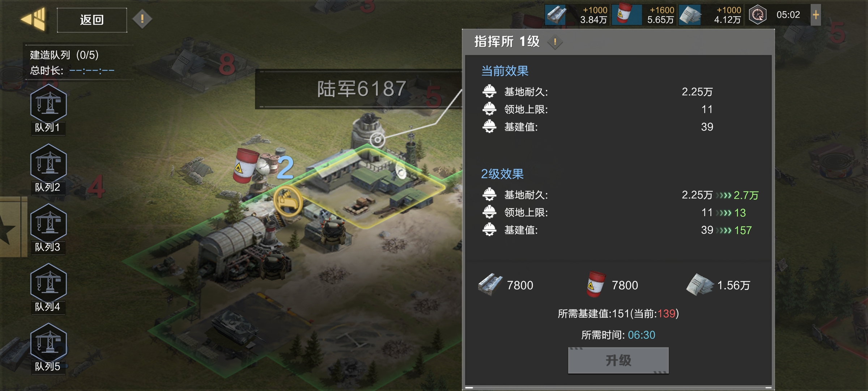Viewport: 868px width, 391px height.
Task: Select build queue 队列1 crane icon
Action: click(x=48, y=104)
